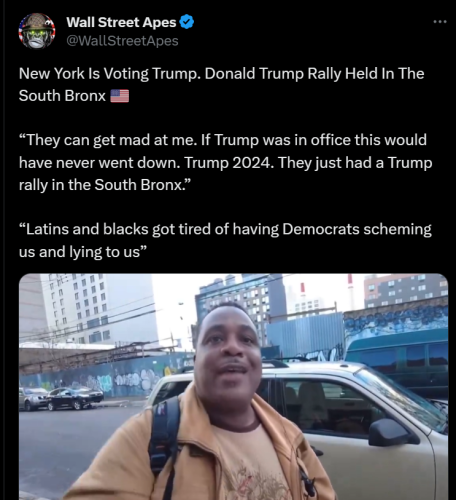
Task: Play the embedded video of the man speaking
Action: (x=233, y=387)
